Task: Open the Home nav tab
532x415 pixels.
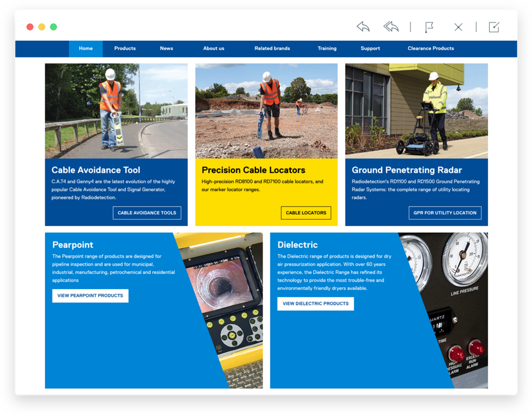Action: tap(86, 49)
